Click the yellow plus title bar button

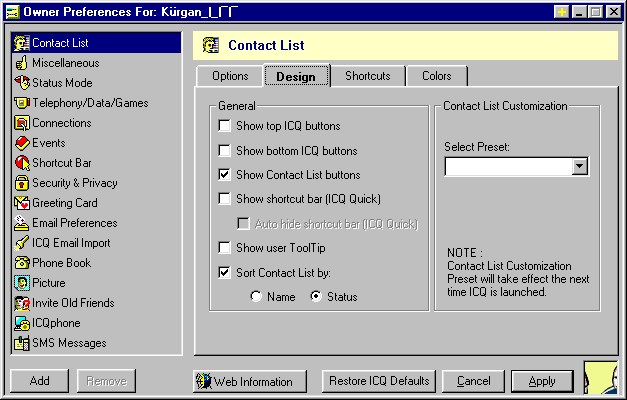click(x=561, y=12)
